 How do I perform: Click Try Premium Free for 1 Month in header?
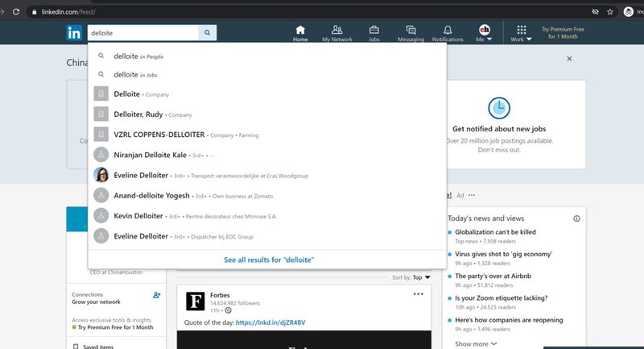tap(563, 33)
